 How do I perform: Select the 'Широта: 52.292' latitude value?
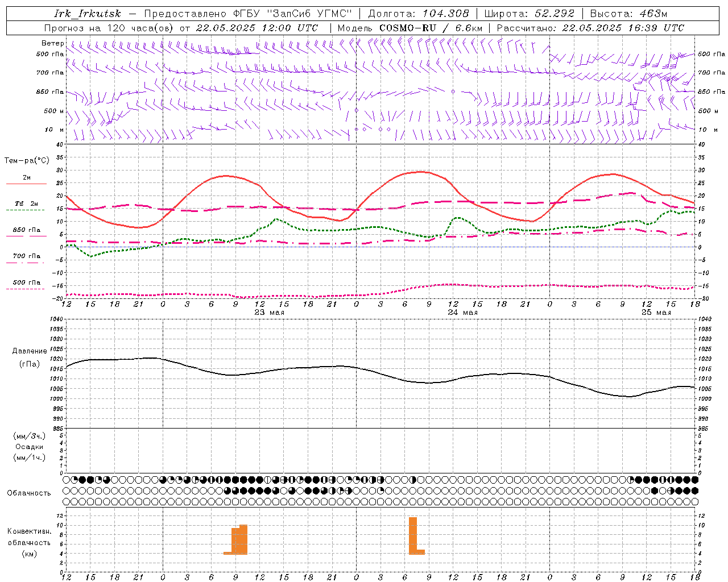(530, 14)
